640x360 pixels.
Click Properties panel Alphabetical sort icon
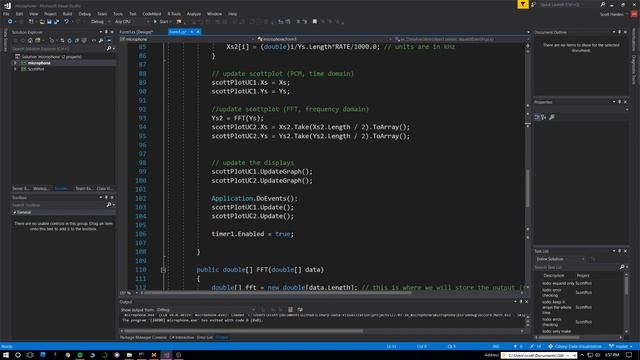tap(544, 118)
